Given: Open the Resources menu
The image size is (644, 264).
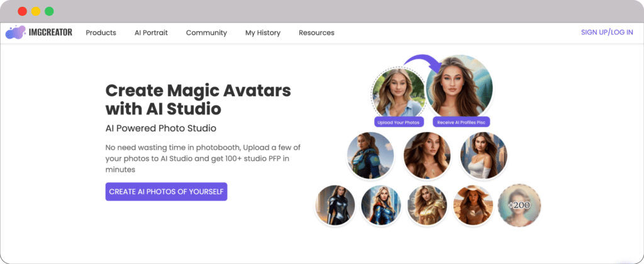Looking at the screenshot, I should [316, 33].
